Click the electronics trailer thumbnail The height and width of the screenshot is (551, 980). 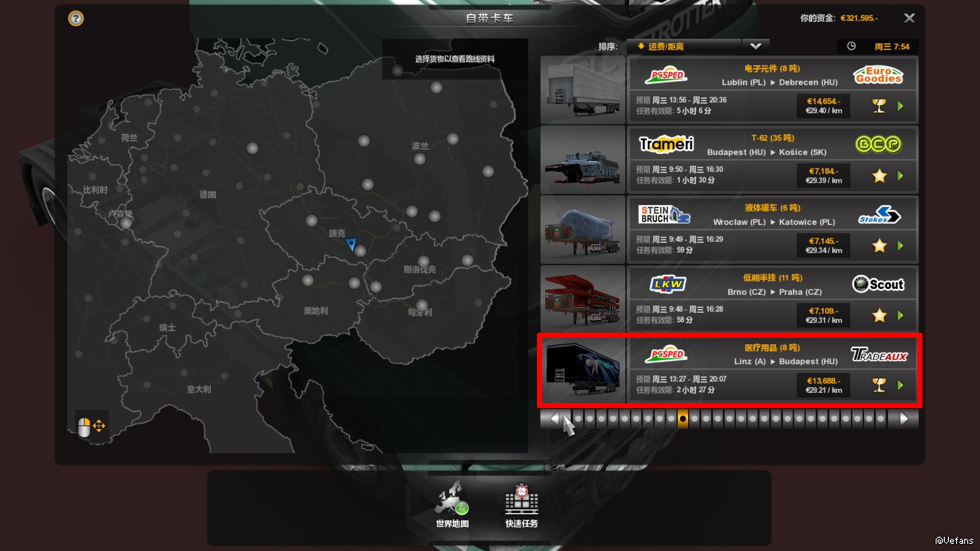tap(583, 90)
